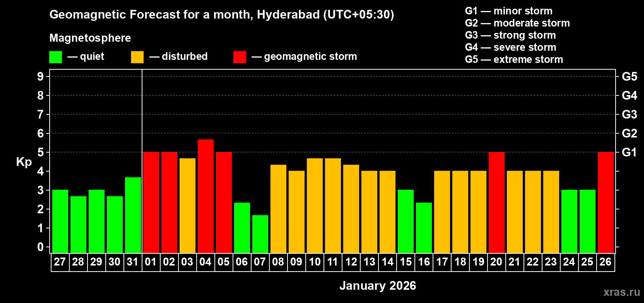Click the Kp axis label

click(24, 162)
